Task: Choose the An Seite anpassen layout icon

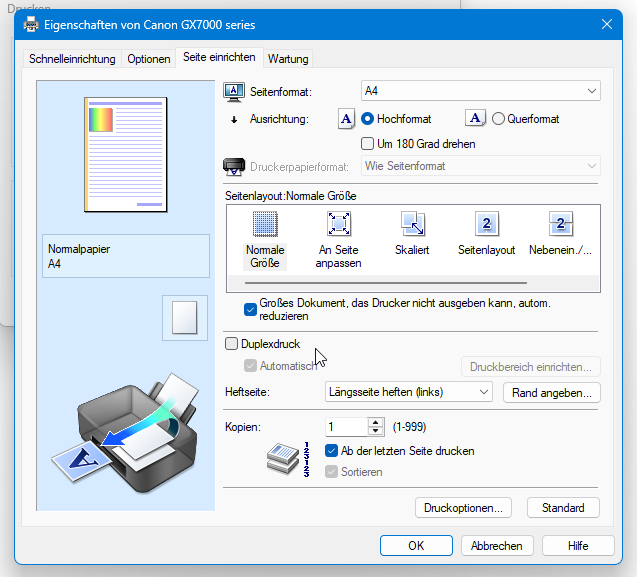Action: 338,224
